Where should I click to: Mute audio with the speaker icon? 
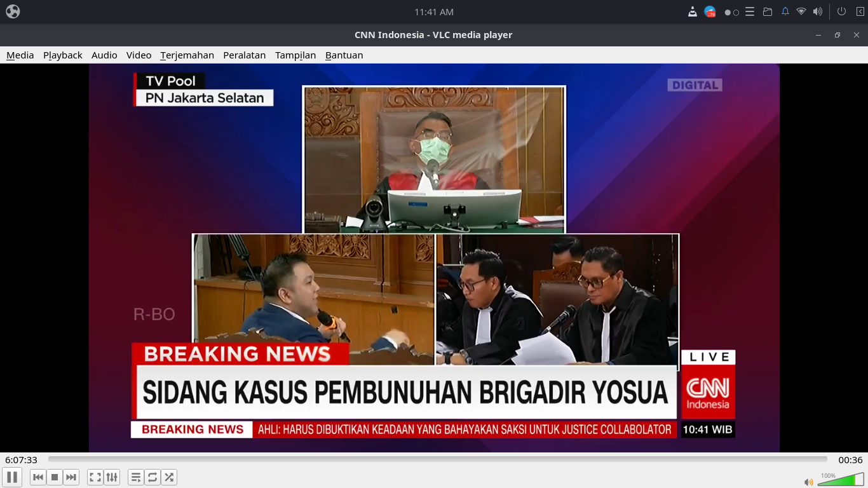click(x=808, y=482)
